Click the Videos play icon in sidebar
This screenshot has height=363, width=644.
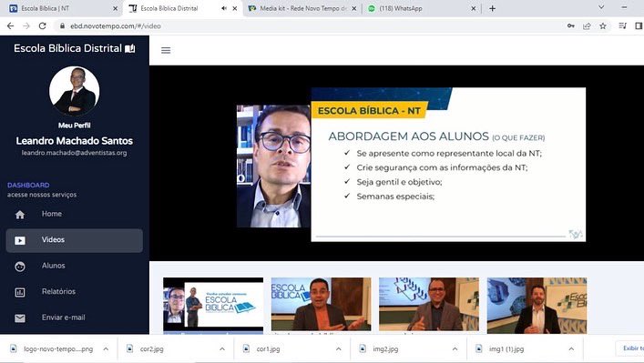(20, 240)
